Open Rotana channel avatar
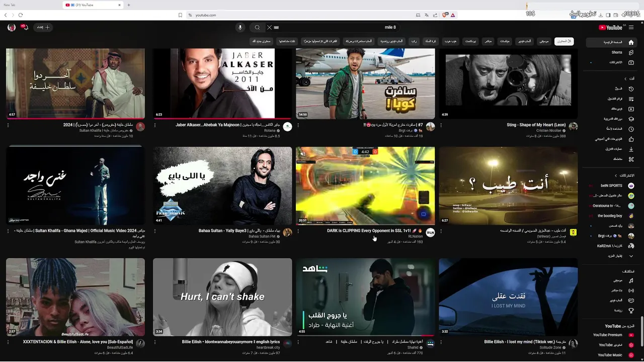644x362 pixels. (x=287, y=127)
